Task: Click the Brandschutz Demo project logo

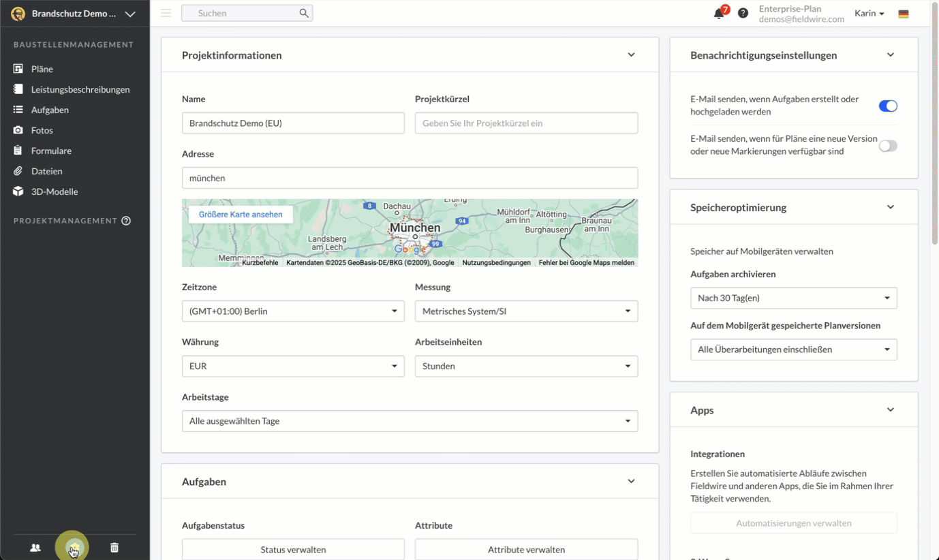Action: pyautogui.click(x=18, y=14)
